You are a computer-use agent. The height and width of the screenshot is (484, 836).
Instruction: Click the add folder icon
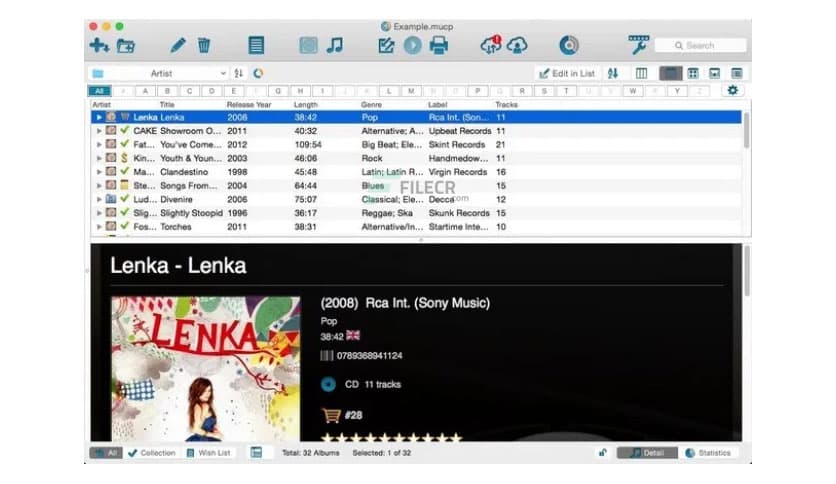pos(126,46)
